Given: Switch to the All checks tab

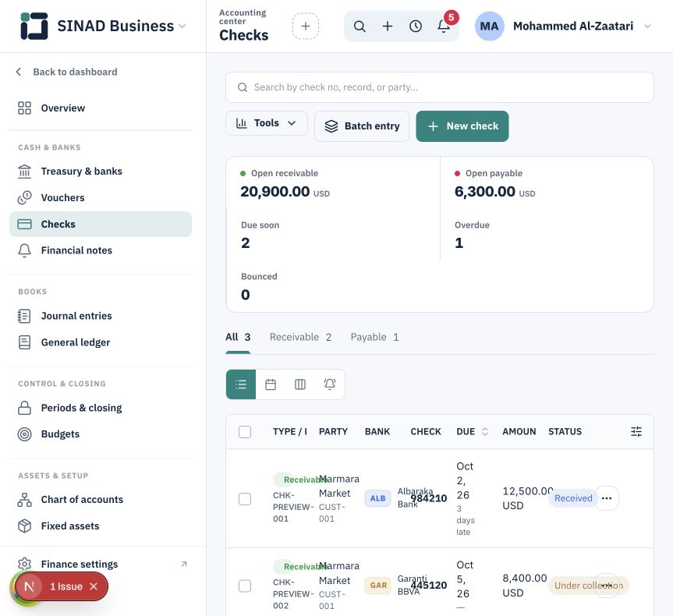Looking at the screenshot, I should [238, 337].
